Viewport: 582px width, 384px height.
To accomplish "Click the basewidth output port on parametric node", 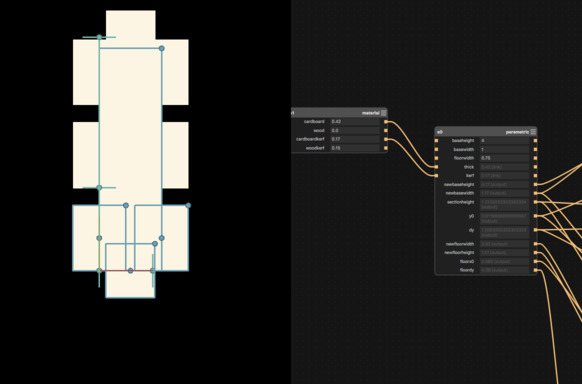I will [535, 150].
